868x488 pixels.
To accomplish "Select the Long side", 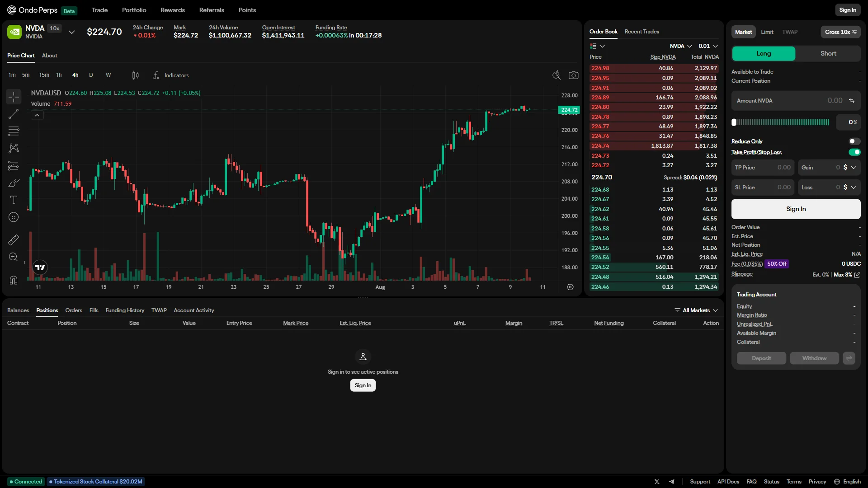I will [x=764, y=53].
